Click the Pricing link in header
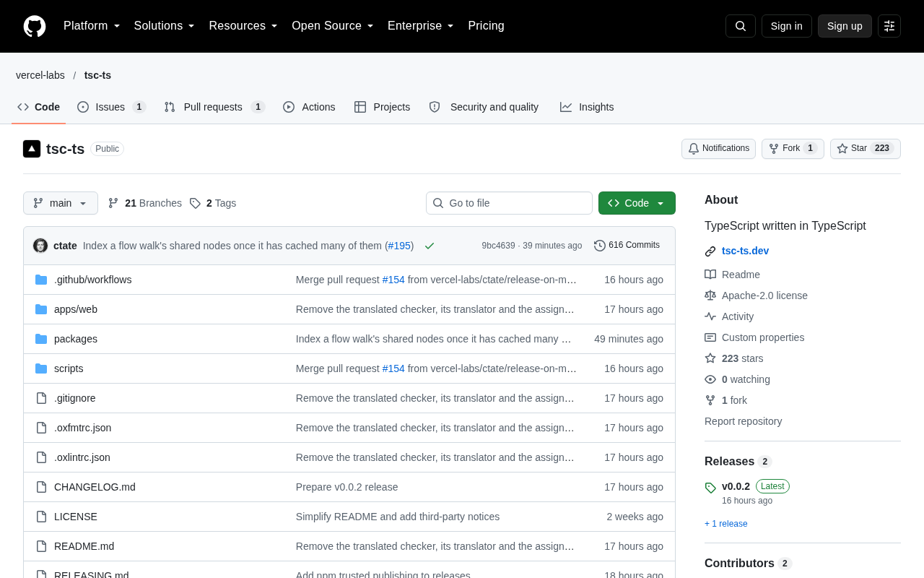Viewport: 924px width, 578px height. [x=486, y=26]
